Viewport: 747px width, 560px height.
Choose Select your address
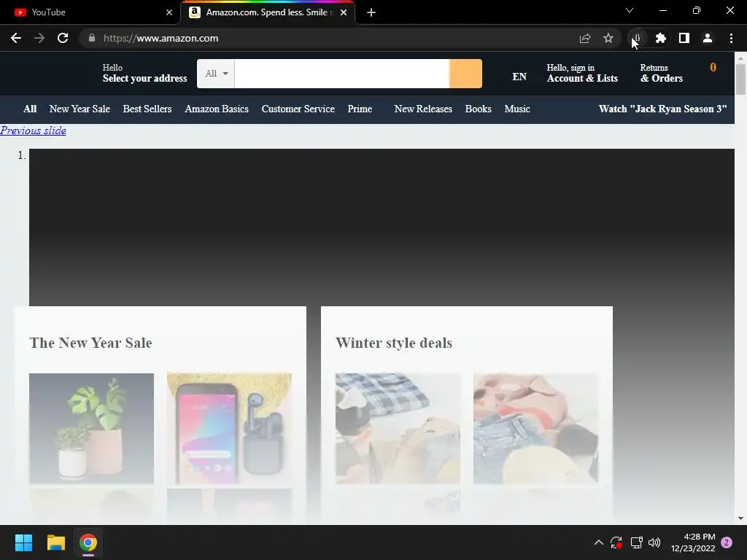click(x=145, y=74)
